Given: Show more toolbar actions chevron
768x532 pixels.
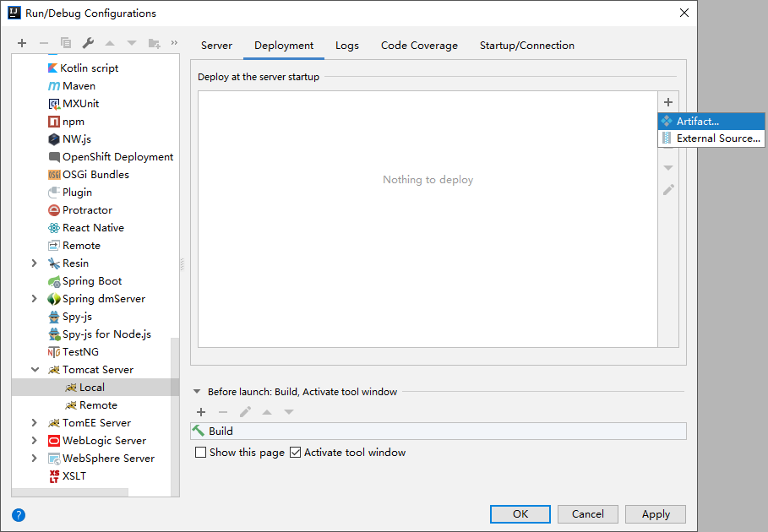Looking at the screenshot, I should point(174,42).
